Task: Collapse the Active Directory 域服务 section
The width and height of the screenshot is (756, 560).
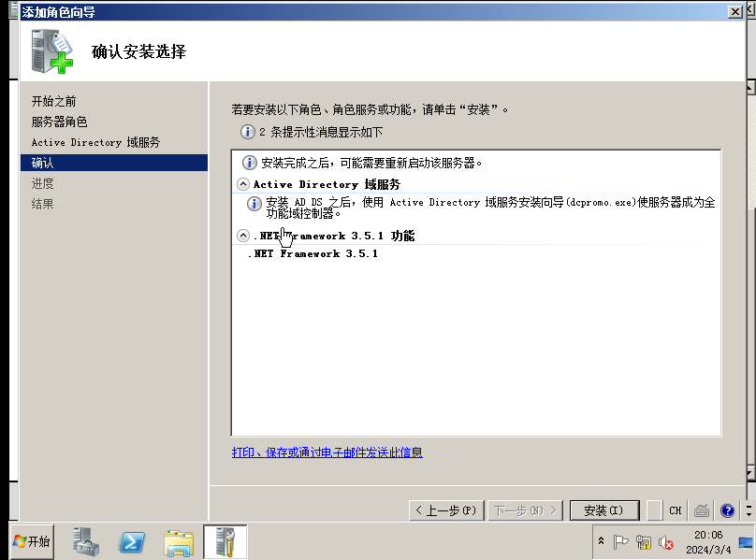Action: point(242,183)
